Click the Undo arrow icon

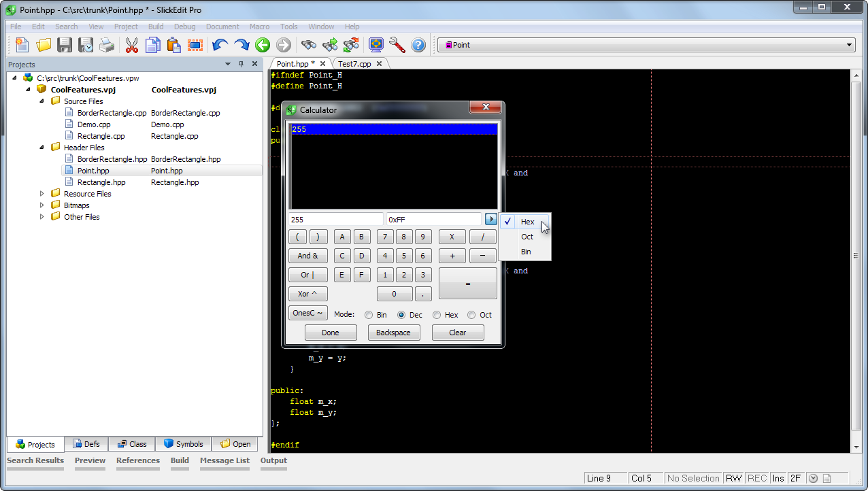[x=220, y=45]
